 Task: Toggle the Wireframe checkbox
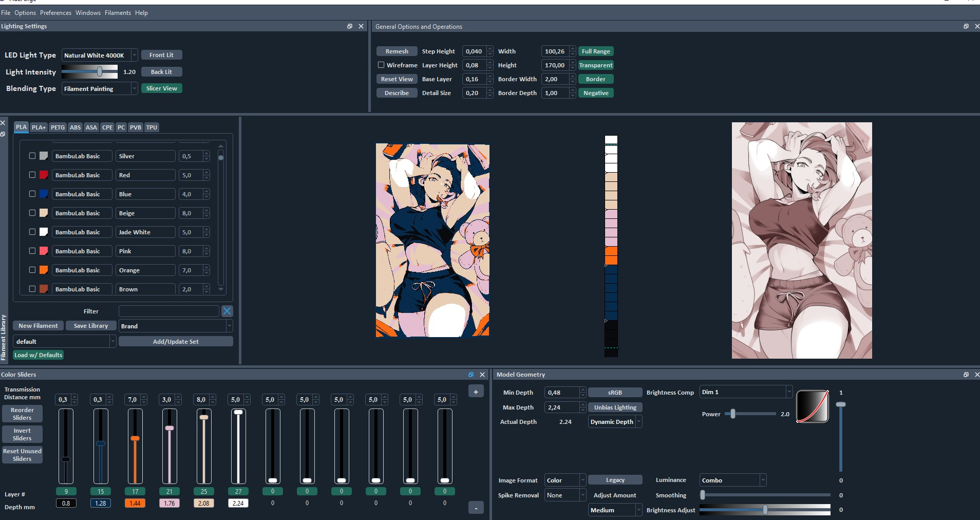381,65
